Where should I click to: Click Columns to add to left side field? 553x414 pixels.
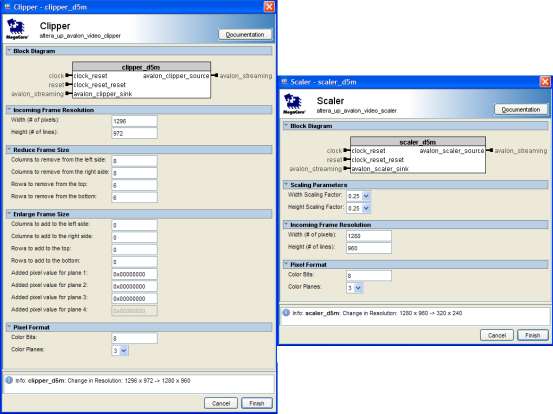[134, 225]
